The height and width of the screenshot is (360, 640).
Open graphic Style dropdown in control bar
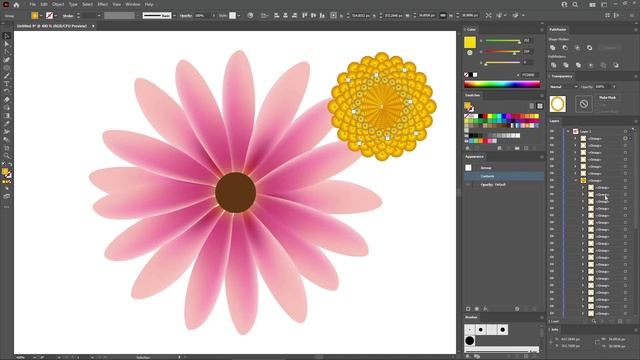click(x=239, y=16)
